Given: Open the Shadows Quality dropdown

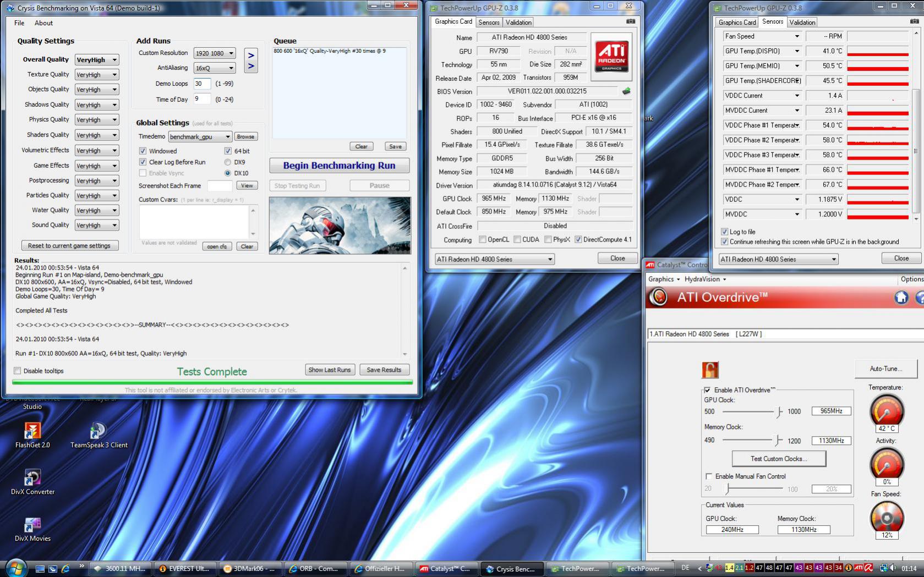Looking at the screenshot, I should tap(97, 105).
